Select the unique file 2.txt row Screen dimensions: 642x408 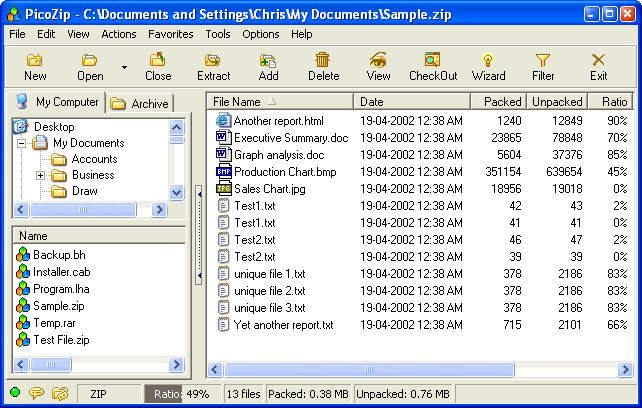(x=420, y=291)
